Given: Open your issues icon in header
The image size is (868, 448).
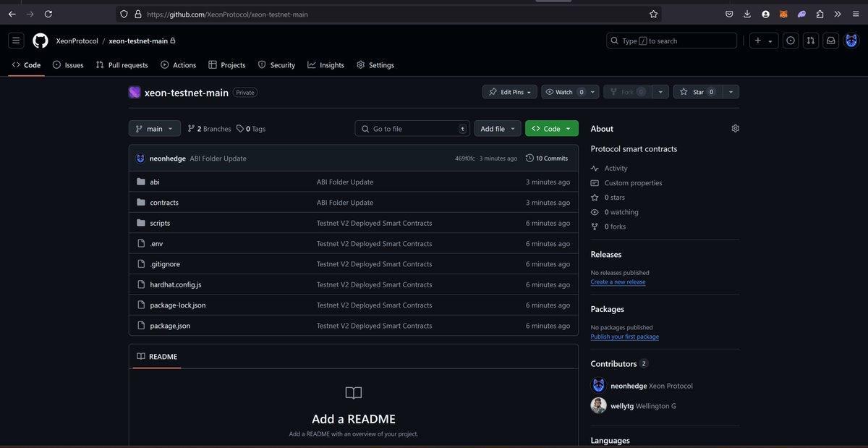Looking at the screenshot, I should 791,41.
